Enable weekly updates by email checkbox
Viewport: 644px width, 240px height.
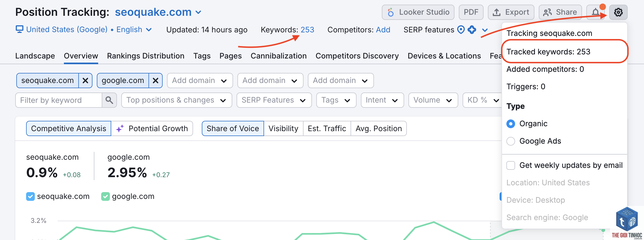(x=511, y=165)
